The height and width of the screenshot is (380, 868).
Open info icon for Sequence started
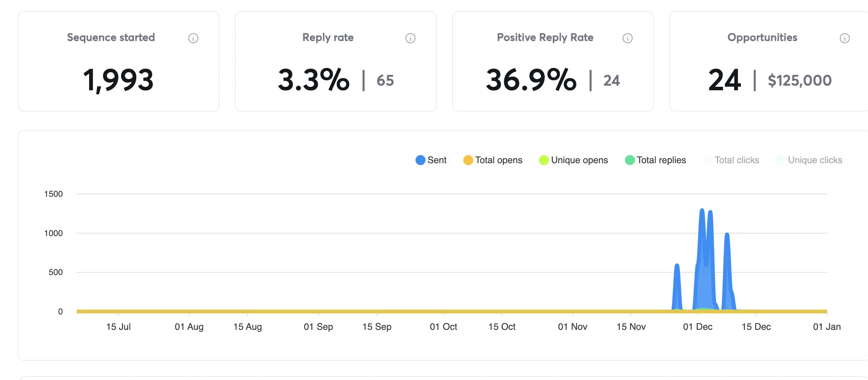[x=193, y=38]
